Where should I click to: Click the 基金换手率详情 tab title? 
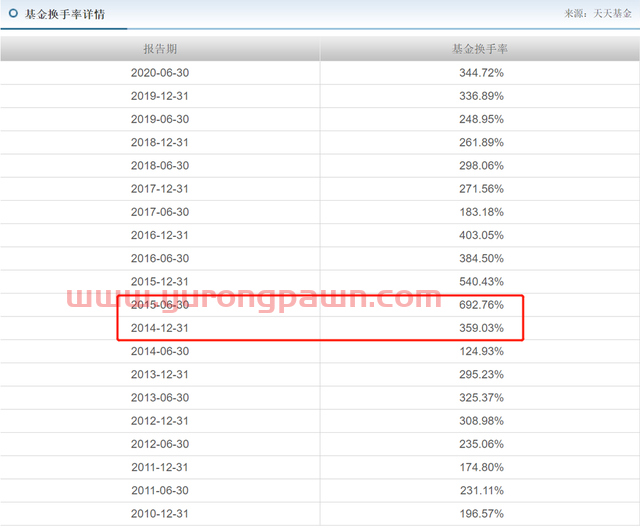[65, 14]
